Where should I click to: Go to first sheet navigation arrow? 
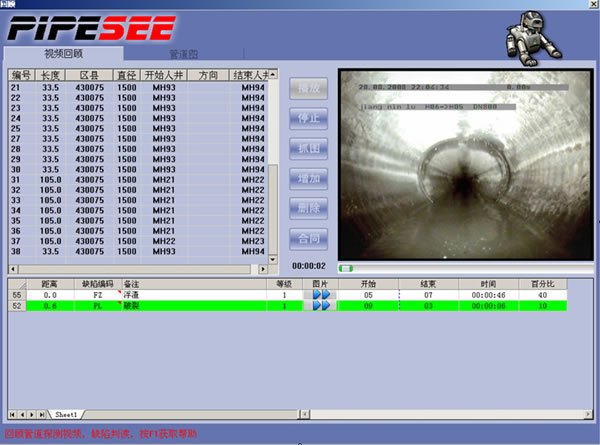click(13, 414)
